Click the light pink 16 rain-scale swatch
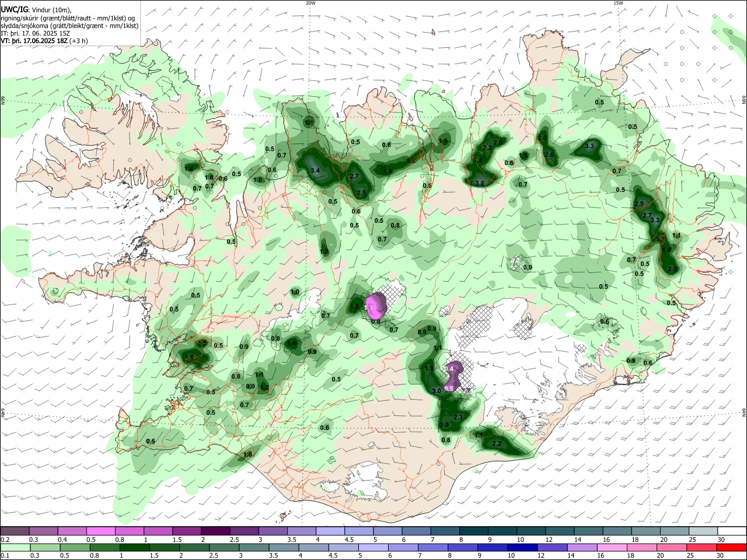747x560 pixels. pos(610,547)
